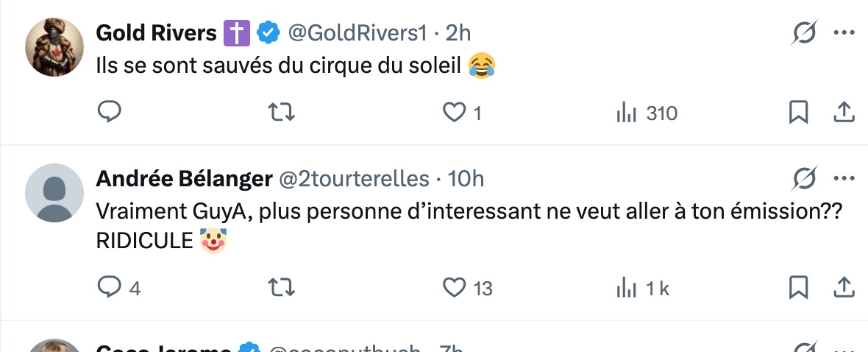The width and height of the screenshot is (868, 352).
Task: Visit the @GoldRivers1 handle link
Action: pyautogui.click(x=357, y=32)
